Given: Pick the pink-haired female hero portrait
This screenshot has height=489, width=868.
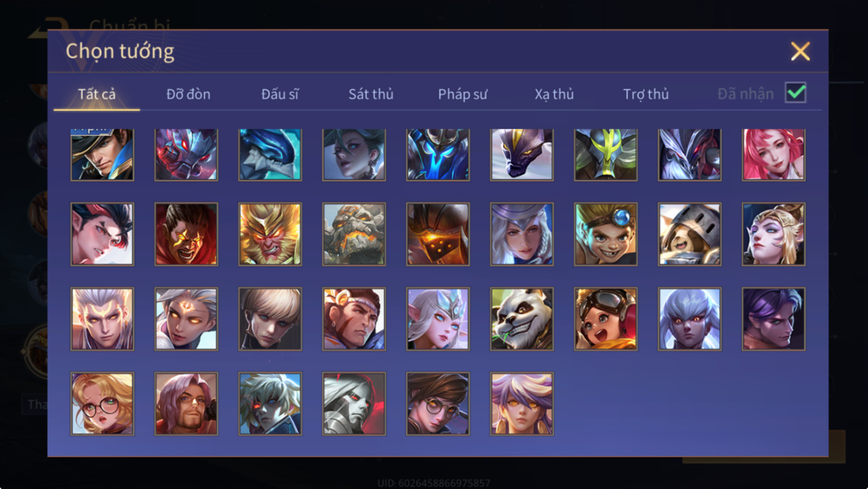Looking at the screenshot, I should point(774,154).
